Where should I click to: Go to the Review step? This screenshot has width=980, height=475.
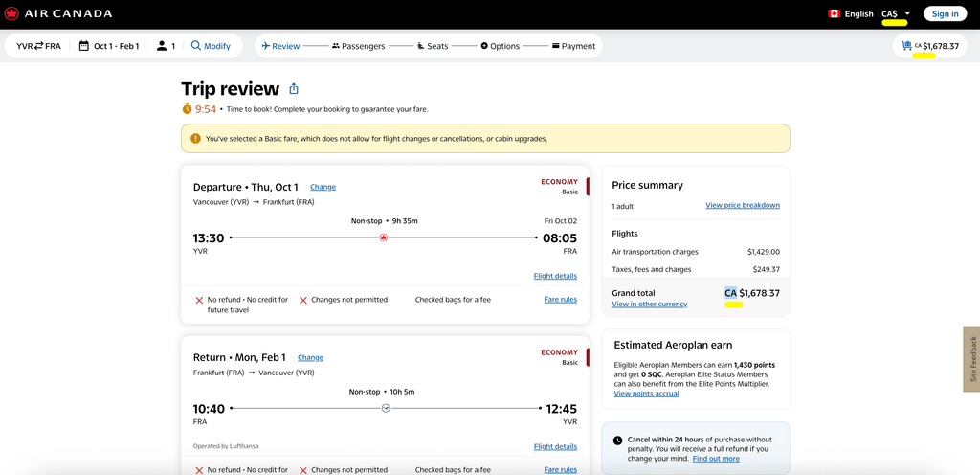(x=280, y=46)
